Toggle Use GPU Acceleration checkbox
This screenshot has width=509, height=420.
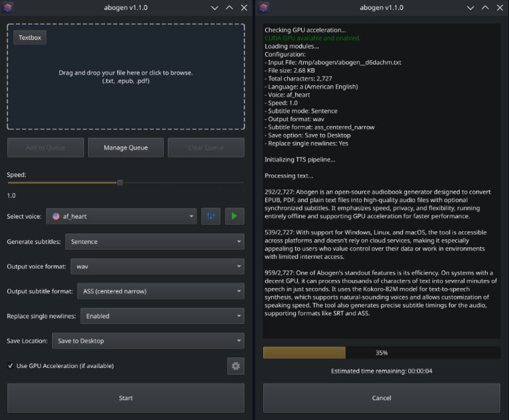click(11, 366)
